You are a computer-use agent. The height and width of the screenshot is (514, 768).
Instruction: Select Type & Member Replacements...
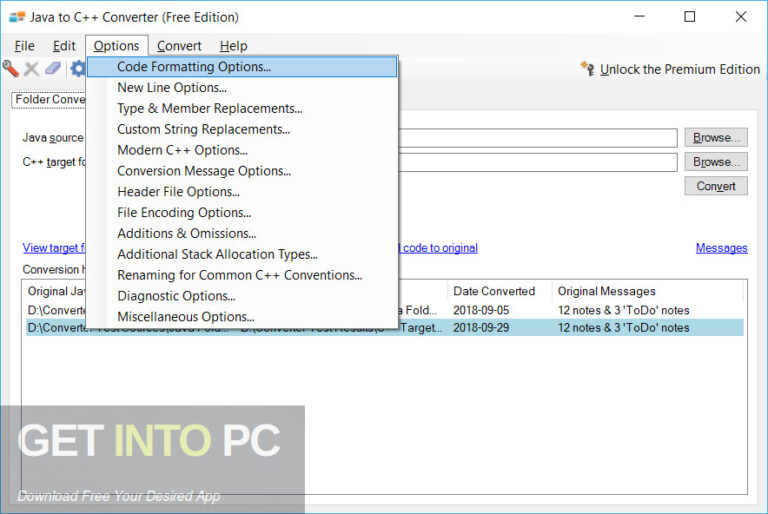pyautogui.click(x=242, y=108)
